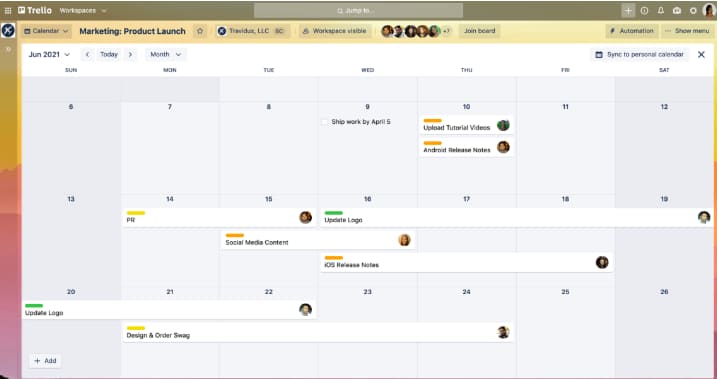This screenshot has width=717, height=379.
Task: Open the Jun 2021 month picker
Action: pos(49,54)
